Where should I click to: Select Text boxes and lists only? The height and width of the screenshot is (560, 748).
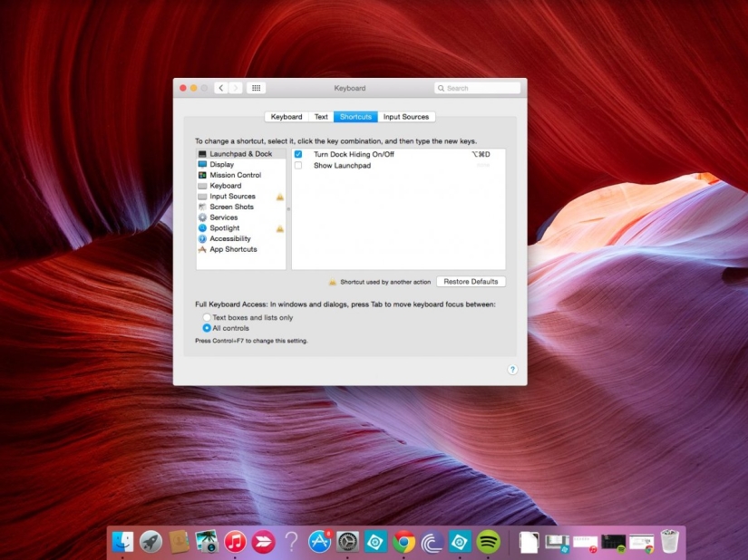pyautogui.click(x=209, y=317)
